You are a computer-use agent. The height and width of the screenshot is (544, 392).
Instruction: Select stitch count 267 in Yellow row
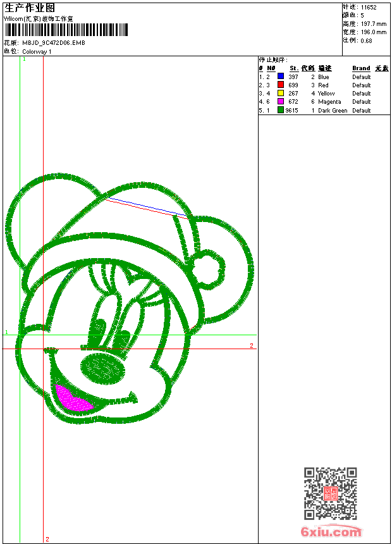tap(293, 94)
